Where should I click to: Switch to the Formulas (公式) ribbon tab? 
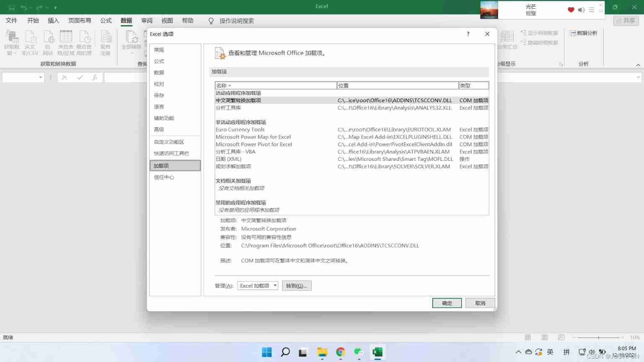tap(106, 21)
